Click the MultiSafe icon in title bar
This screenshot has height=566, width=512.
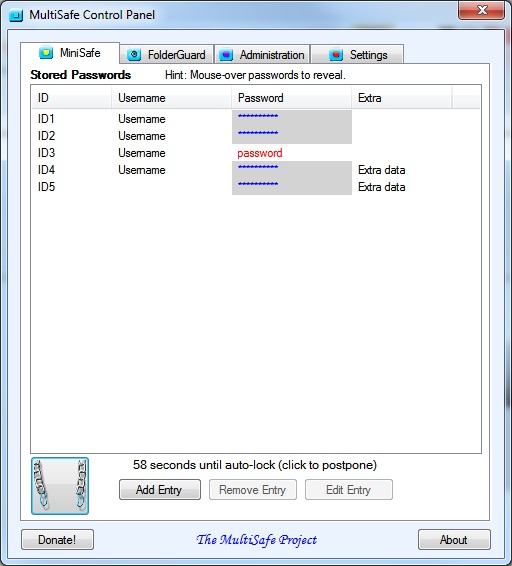[16, 15]
